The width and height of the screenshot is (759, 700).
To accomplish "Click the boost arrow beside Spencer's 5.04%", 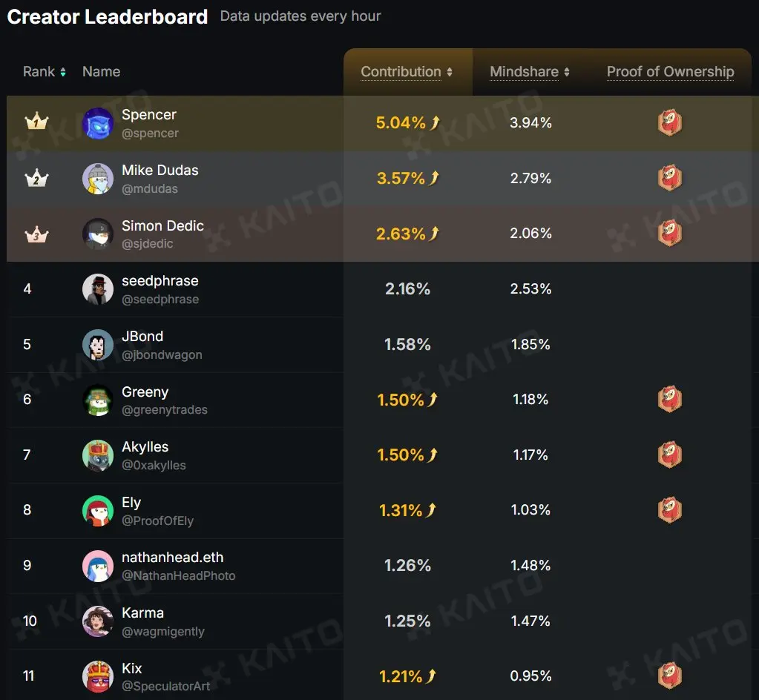I will (x=436, y=122).
